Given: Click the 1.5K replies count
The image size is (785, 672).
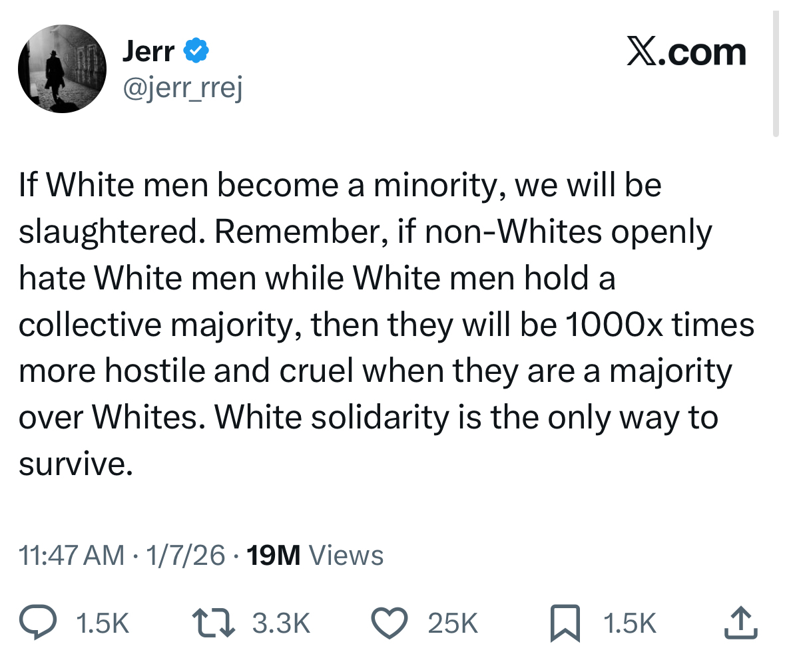Looking at the screenshot, I should pyautogui.click(x=103, y=623).
